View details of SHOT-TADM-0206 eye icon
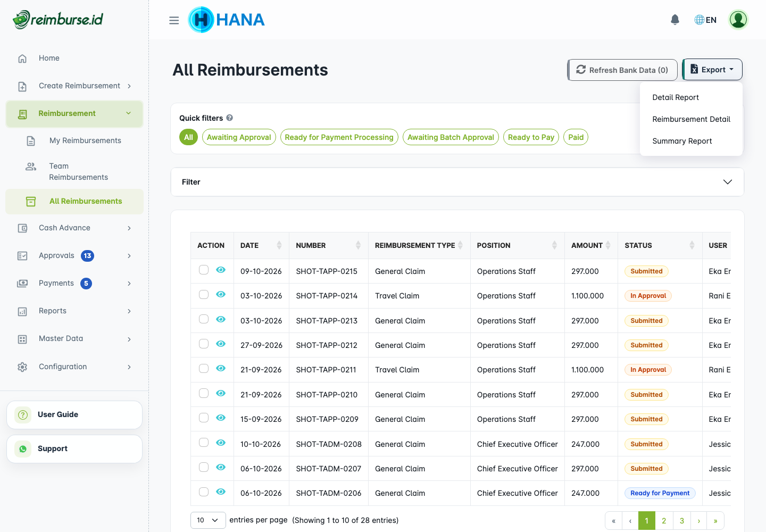Image resolution: width=766 pixels, height=532 pixels. (x=221, y=492)
